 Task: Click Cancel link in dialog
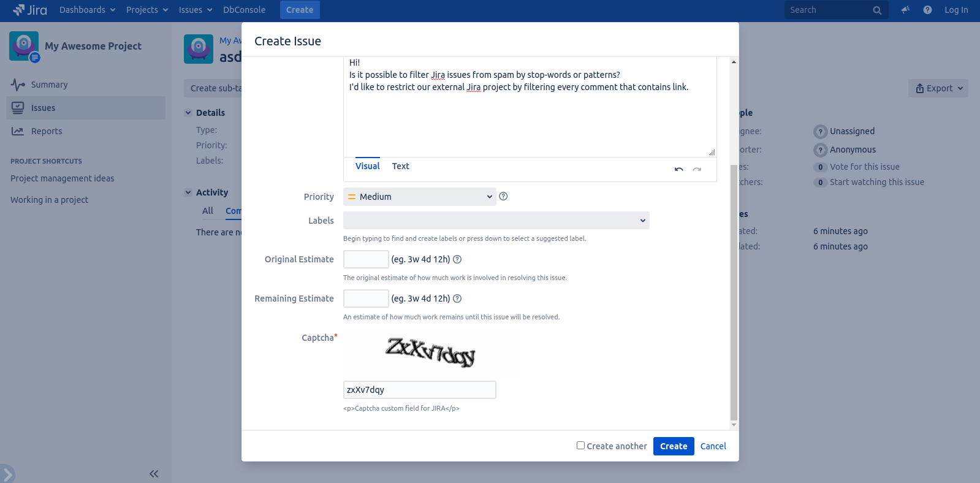coord(713,446)
